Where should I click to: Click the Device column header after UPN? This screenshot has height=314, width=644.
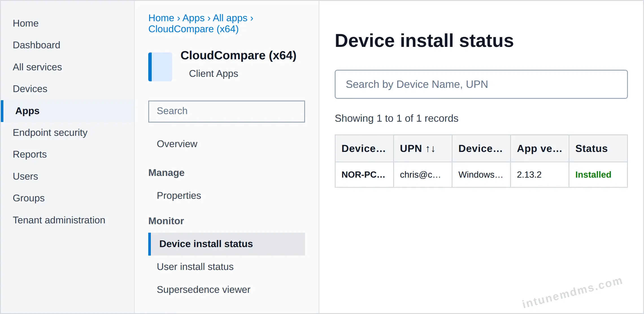[x=481, y=148]
